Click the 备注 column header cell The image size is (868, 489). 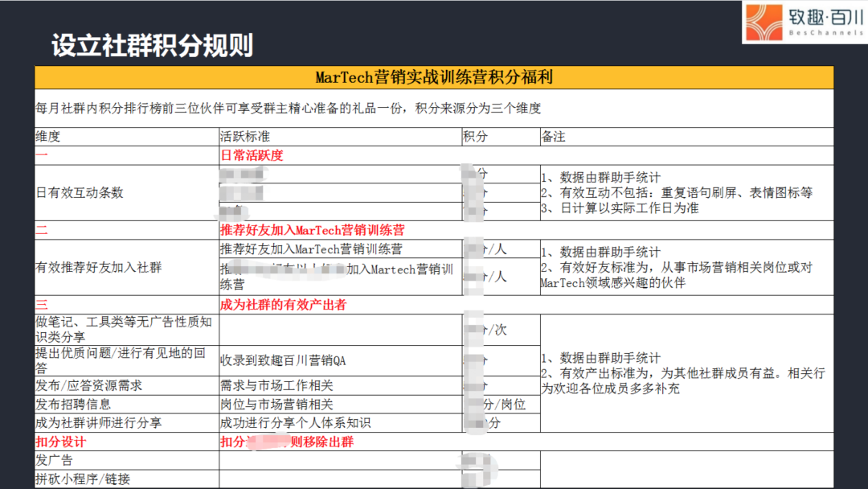[554, 136]
